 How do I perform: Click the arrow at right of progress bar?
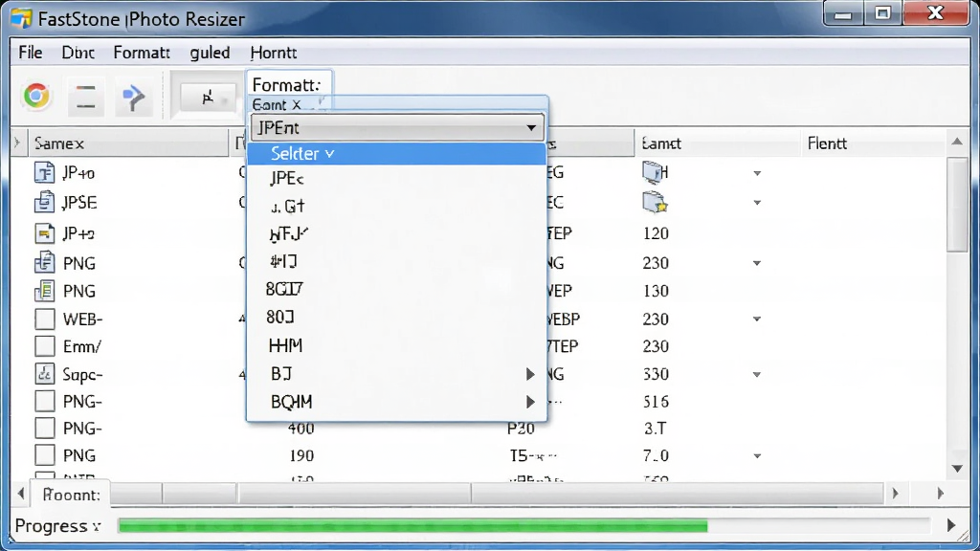[x=951, y=525]
